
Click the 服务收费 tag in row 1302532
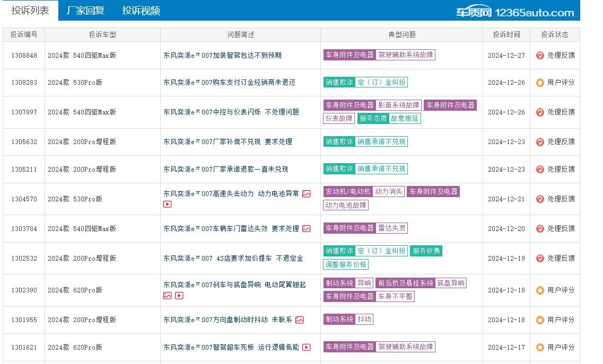tap(426, 251)
